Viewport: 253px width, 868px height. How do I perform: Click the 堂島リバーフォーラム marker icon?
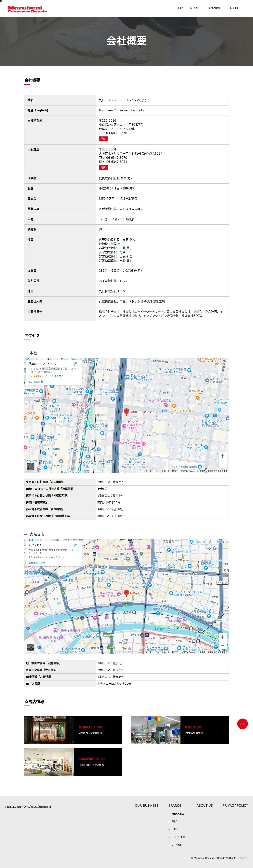[36, 614]
